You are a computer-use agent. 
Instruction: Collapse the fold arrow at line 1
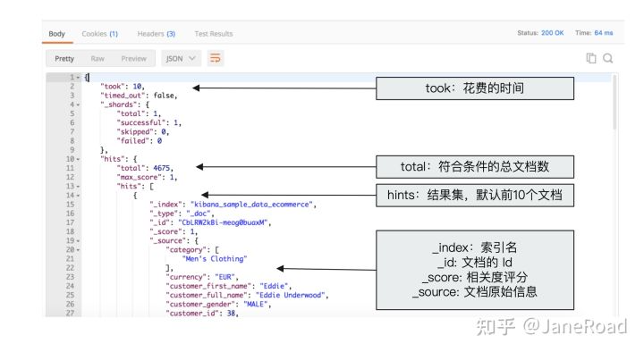(x=78, y=77)
